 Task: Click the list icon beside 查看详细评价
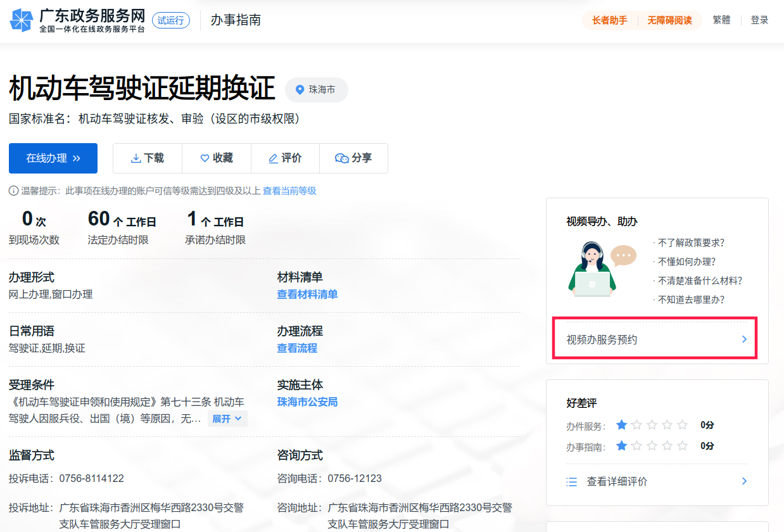tap(572, 482)
